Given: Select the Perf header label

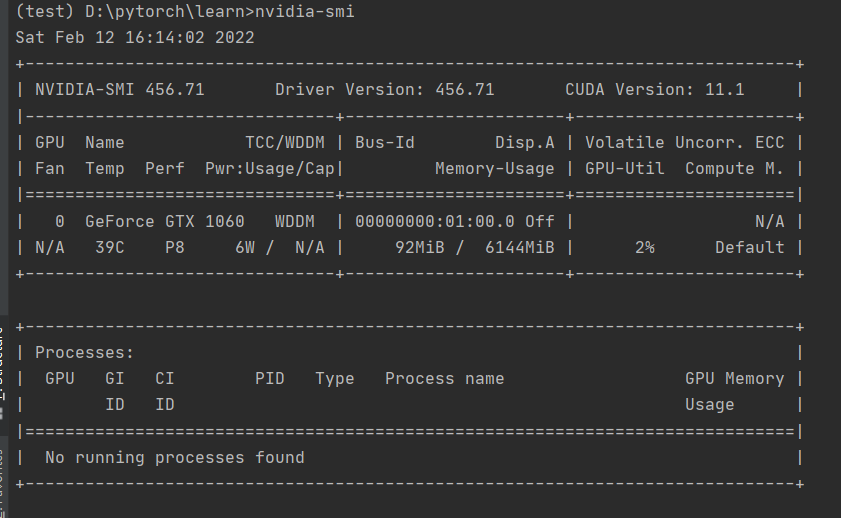Looking at the screenshot, I should click(x=165, y=169).
